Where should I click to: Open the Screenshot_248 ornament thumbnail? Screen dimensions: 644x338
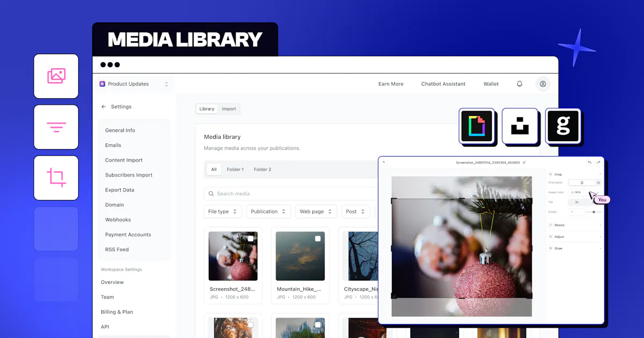pyautogui.click(x=233, y=256)
